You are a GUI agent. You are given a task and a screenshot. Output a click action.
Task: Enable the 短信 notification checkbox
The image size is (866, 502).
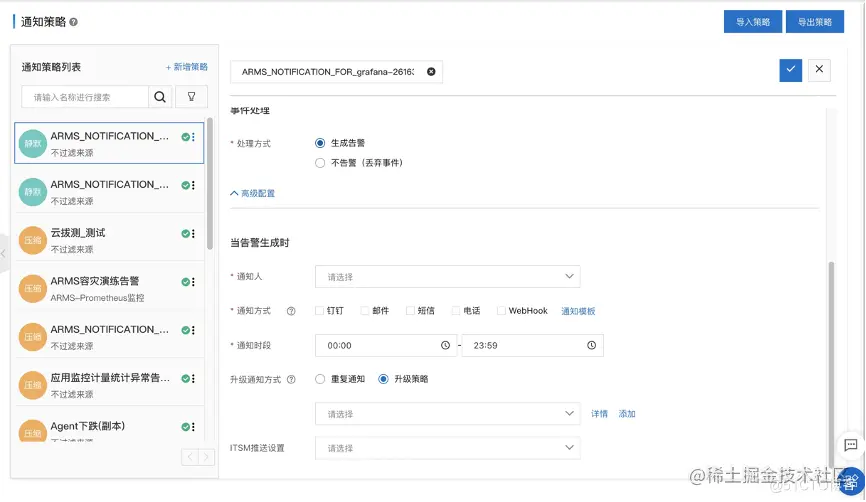pyautogui.click(x=410, y=311)
